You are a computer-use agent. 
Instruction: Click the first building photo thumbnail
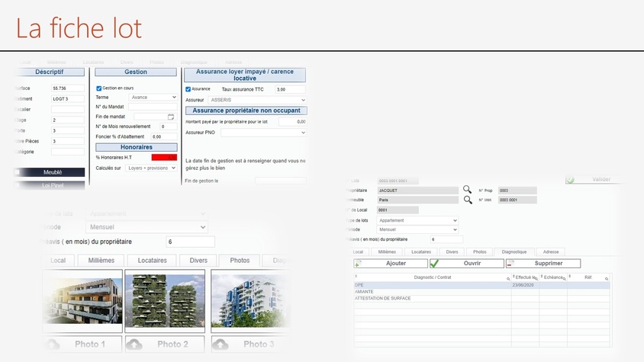[x=82, y=301]
